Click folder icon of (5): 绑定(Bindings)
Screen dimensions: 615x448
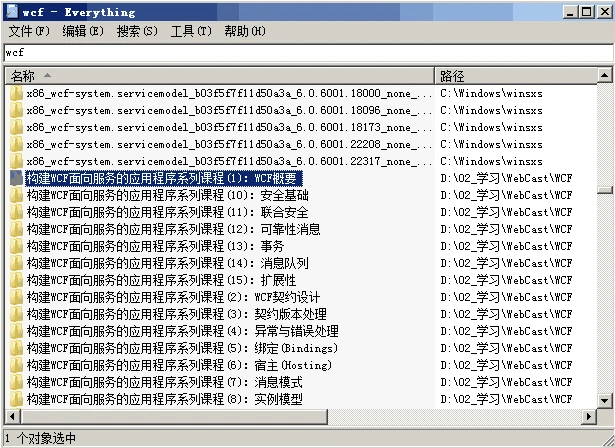click(16, 348)
